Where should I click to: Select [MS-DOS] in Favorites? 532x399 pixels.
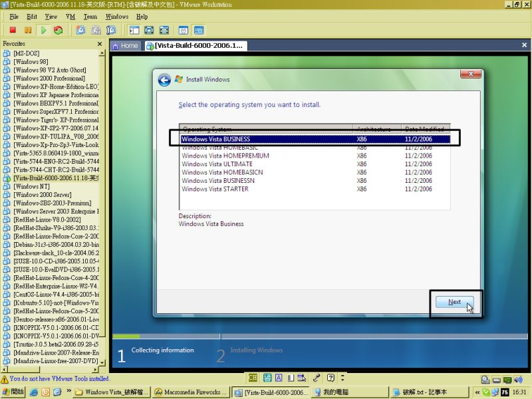coord(26,54)
